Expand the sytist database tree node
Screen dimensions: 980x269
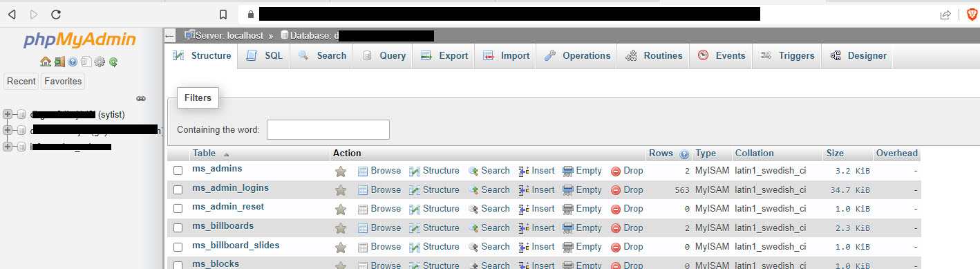click(8, 114)
